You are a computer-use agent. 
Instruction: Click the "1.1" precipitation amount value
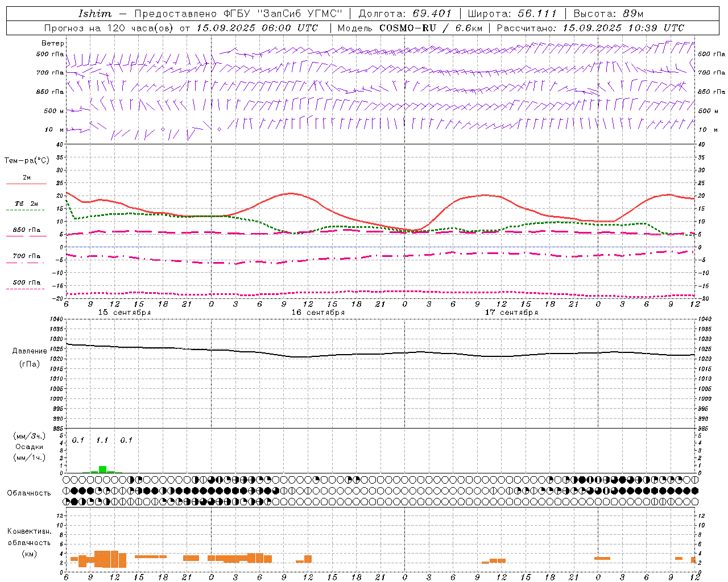pyautogui.click(x=102, y=440)
